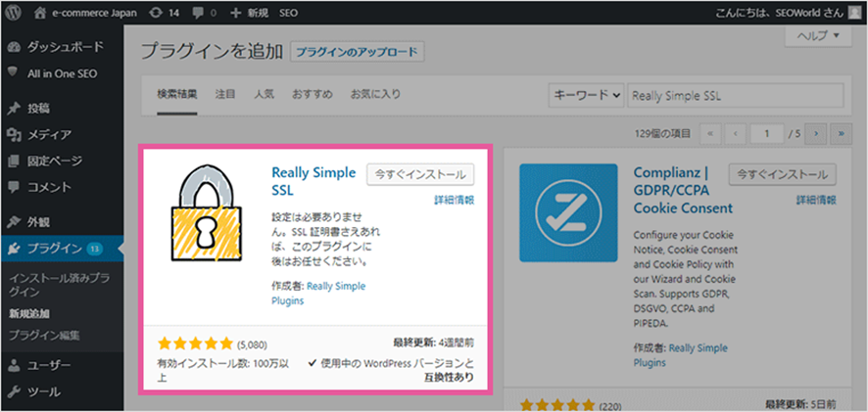Click search field containing Really Simple SSL
Image resolution: width=868 pixels, height=412 pixels.
(x=737, y=95)
